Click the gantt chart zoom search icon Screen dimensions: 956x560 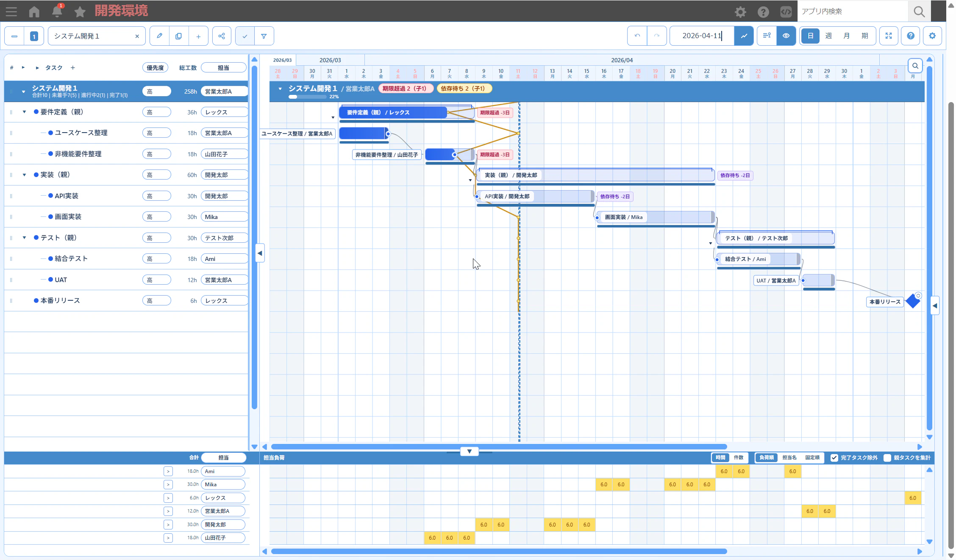tap(915, 66)
